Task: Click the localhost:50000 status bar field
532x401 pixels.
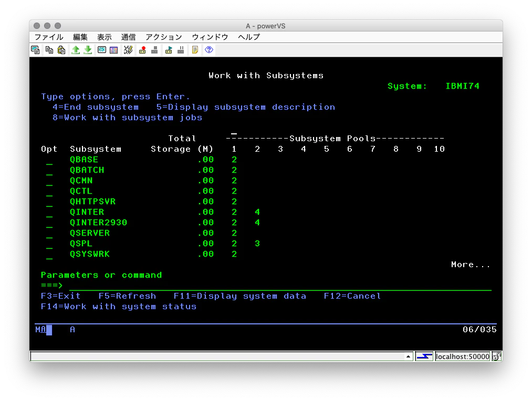Action: point(463,356)
